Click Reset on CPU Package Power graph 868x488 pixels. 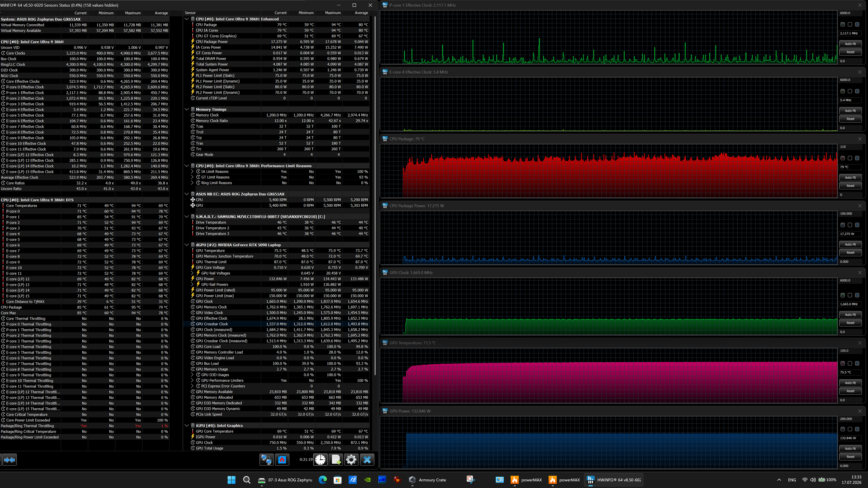[850, 253]
